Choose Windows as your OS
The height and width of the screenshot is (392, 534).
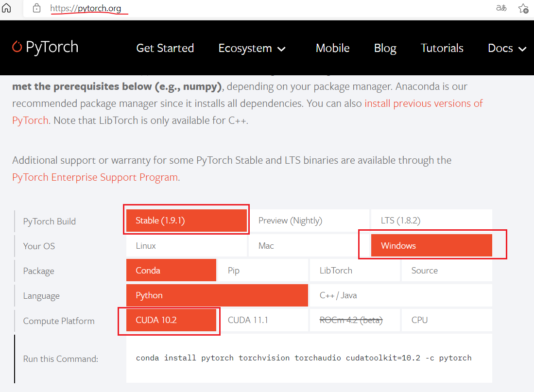click(x=431, y=246)
